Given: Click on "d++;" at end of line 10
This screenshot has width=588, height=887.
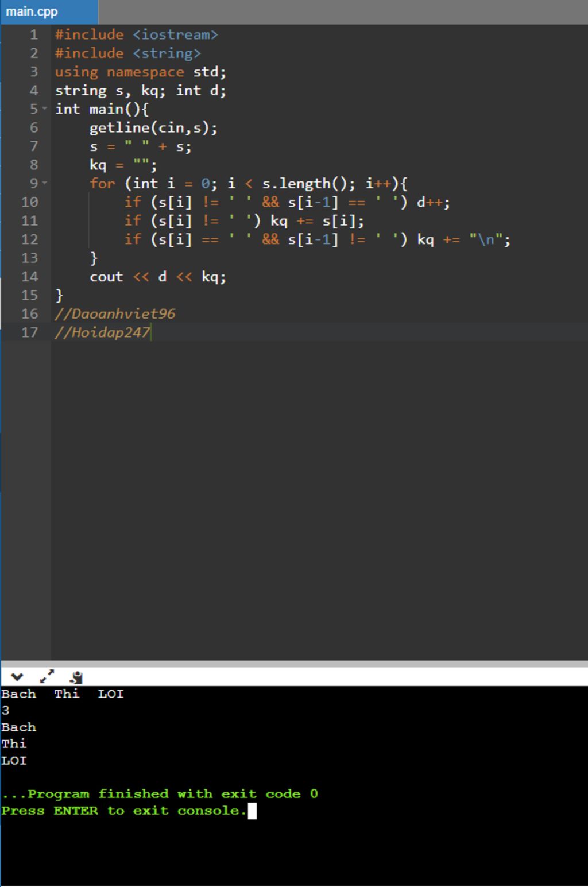Looking at the screenshot, I should coord(434,202).
